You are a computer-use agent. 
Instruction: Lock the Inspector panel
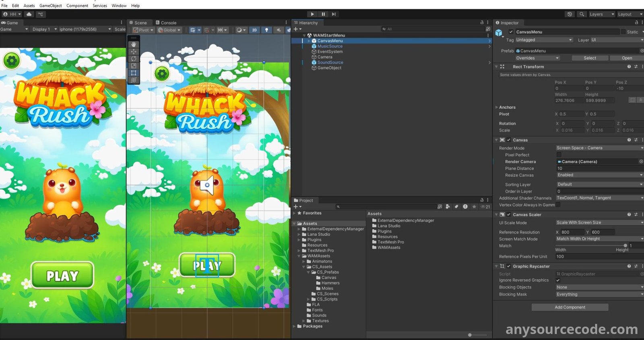pyautogui.click(x=636, y=23)
